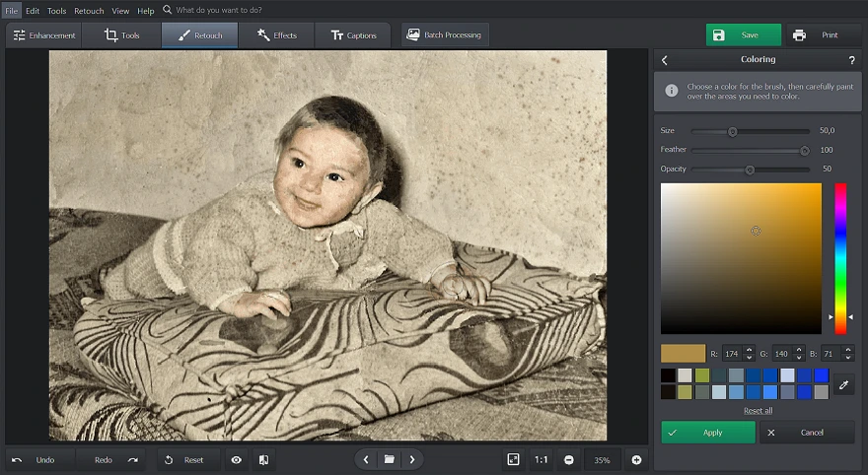Fit the image to screen

point(513,459)
